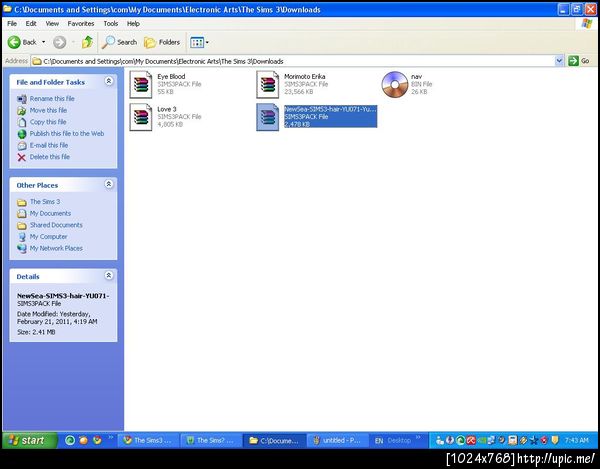Open the File menu

[x=12, y=24]
